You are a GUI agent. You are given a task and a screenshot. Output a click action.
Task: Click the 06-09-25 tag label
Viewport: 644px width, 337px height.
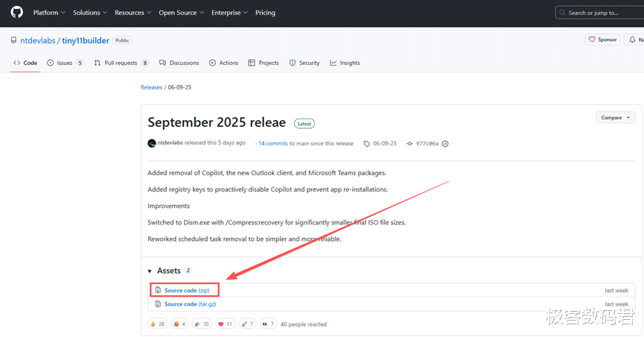coord(385,144)
